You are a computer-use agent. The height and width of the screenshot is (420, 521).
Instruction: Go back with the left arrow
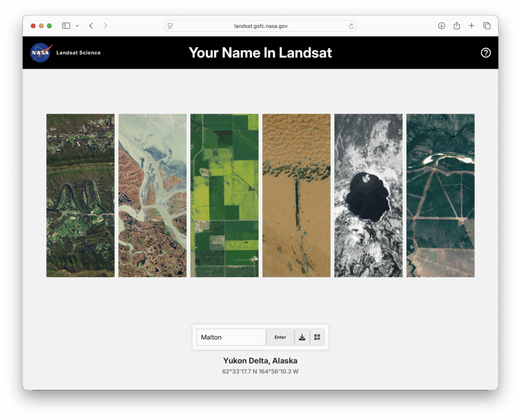point(91,25)
